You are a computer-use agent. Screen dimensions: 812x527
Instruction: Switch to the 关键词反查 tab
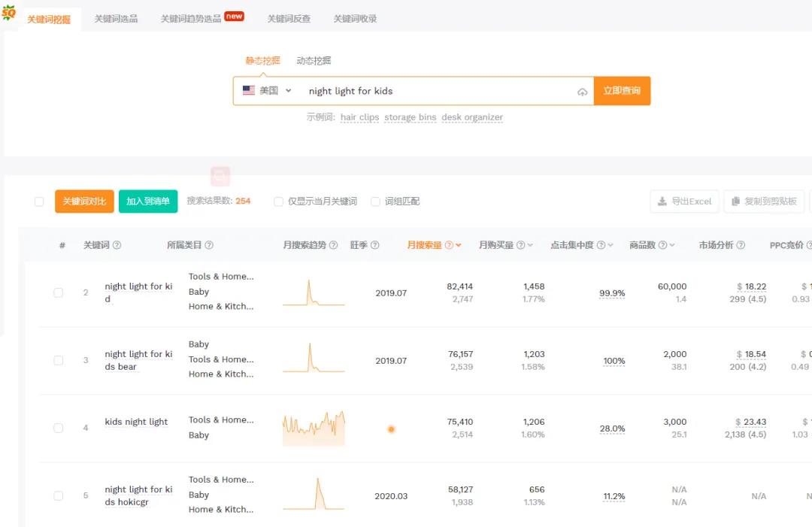pos(289,17)
